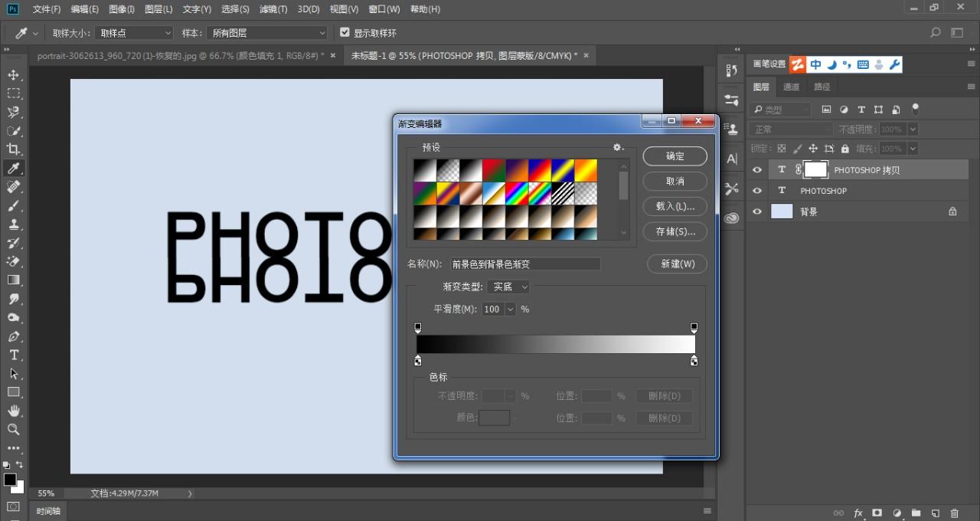
Task: Select the Brush tool
Action: click(14, 206)
